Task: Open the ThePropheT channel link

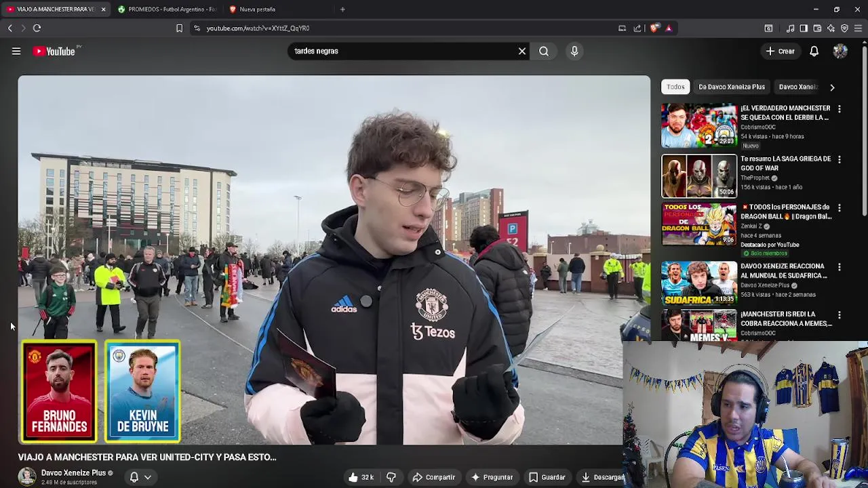Action: [756, 178]
